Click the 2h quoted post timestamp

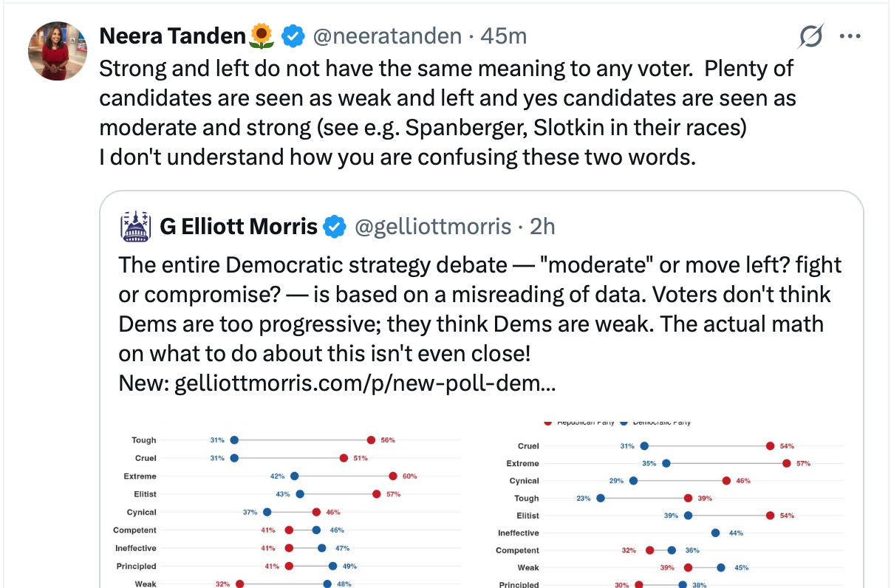[x=542, y=227]
